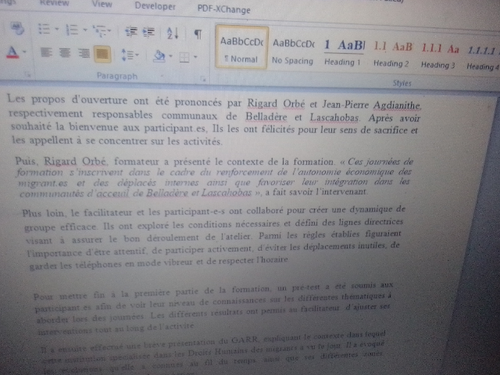Click the word "vibreur" in third paragraph
The image size is (500, 375).
coord(177,262)
